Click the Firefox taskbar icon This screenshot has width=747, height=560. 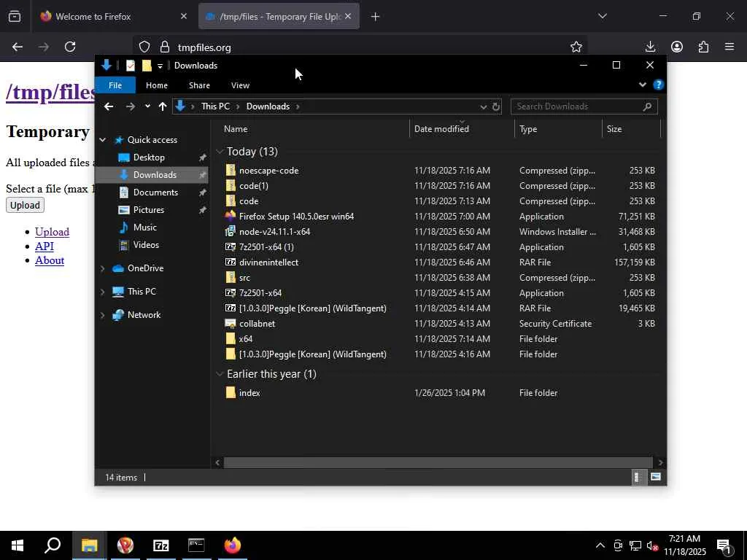click(x=233, y=545)
